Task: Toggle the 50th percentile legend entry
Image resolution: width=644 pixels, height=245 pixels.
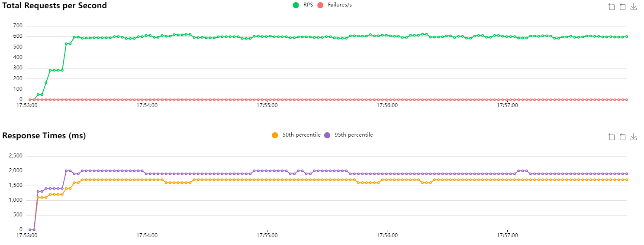Action: (296, 135)
